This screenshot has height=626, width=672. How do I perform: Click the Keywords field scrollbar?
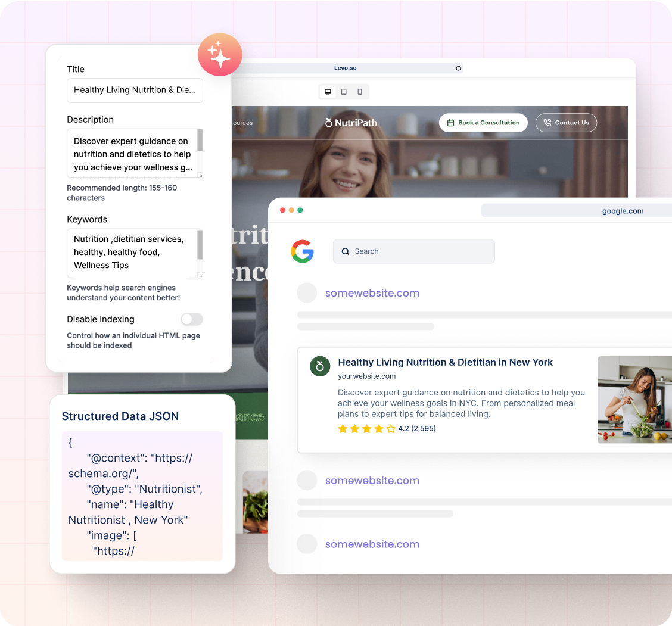(200, 244)
